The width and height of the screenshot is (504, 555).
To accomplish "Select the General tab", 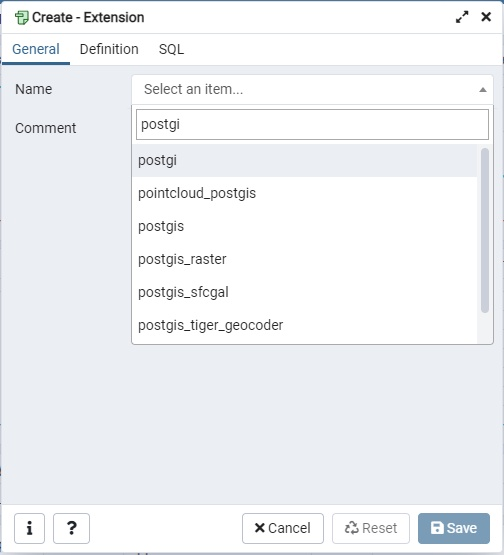I will 36,49.
